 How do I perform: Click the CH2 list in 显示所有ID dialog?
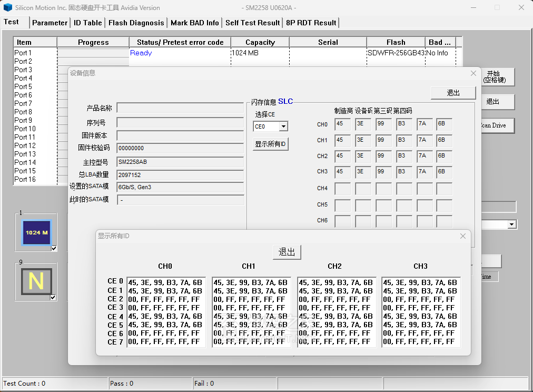[337, 312]
